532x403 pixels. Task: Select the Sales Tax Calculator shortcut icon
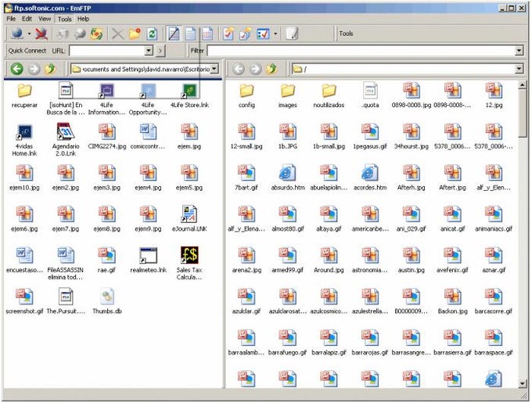[x=189, y=263]
